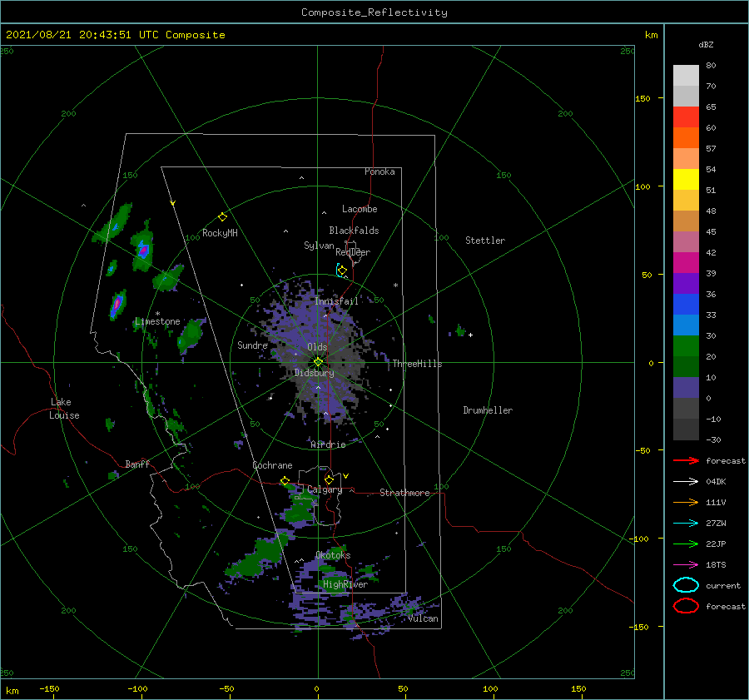Click the Lacombe label
749x700 pixels.
pos(360,209)
